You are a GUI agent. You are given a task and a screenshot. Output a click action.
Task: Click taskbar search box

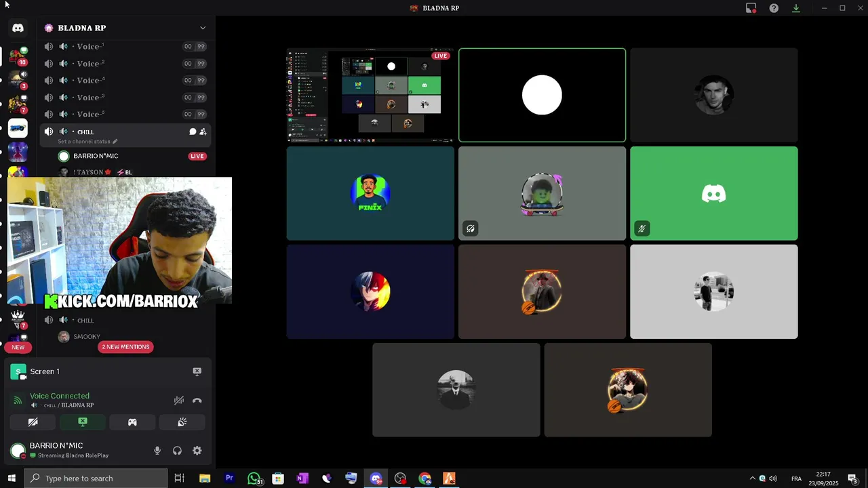click(96, 479)
